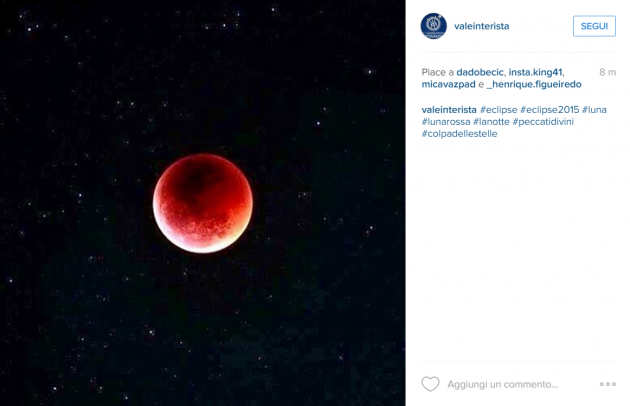Click the heart like icon
This screenshot has height=406, width=630.
(x=430, y=384)
